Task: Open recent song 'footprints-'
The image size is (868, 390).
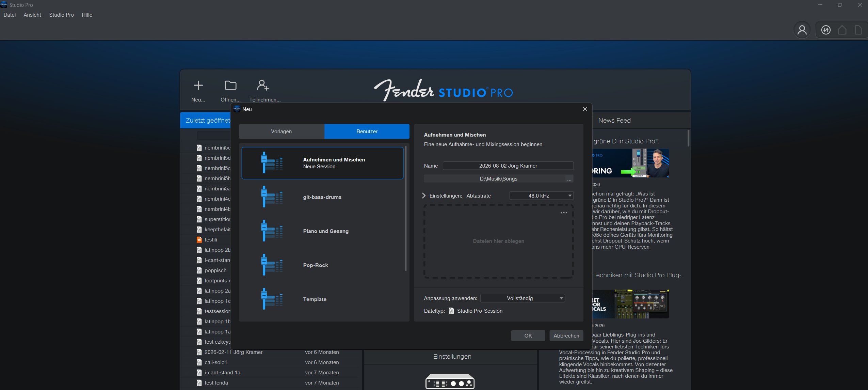Action: 217,281
